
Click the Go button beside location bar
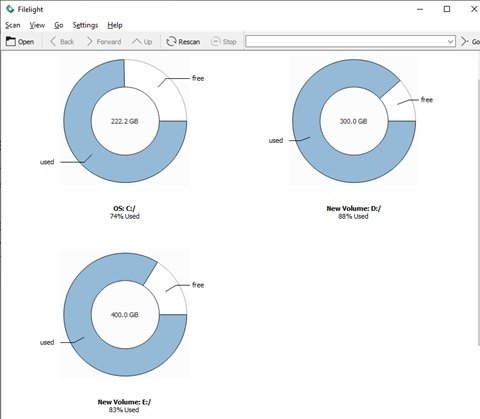(x=470, y=42)
